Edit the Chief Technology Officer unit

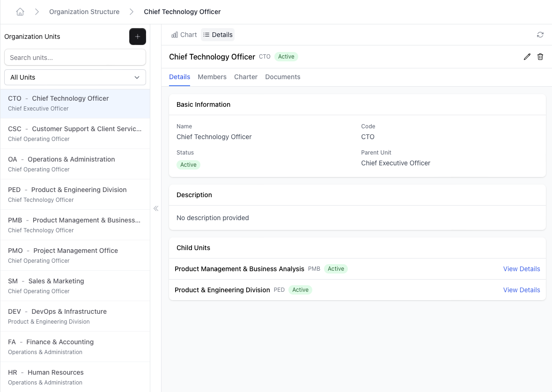pyautogui.click(x=527, y=57)
